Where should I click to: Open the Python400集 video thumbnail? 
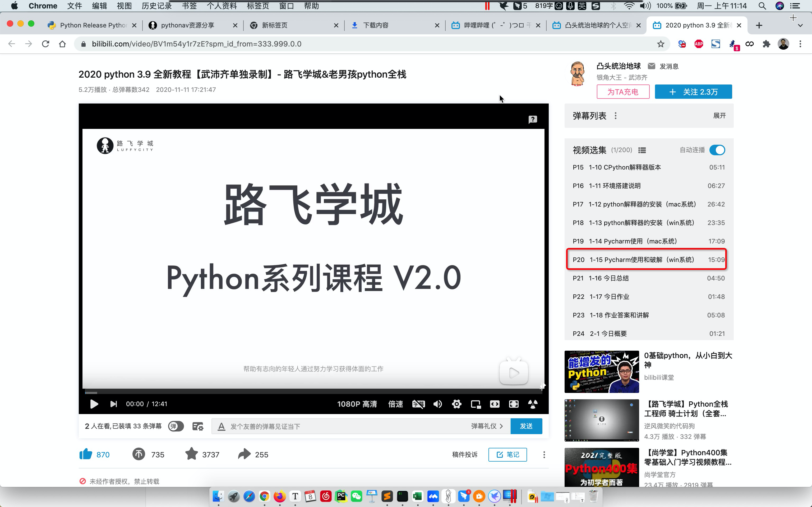click(x=601, y=467)
